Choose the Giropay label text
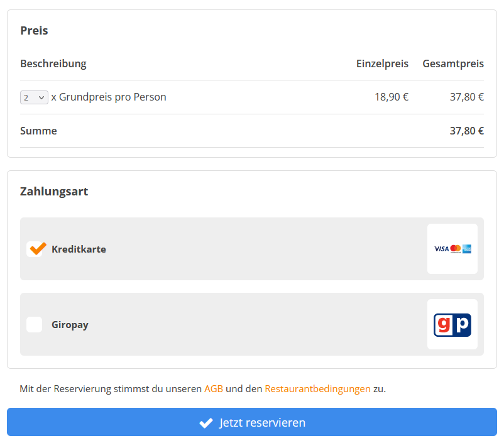The height and width of the screenshot is (443, 504). point(70,325)
